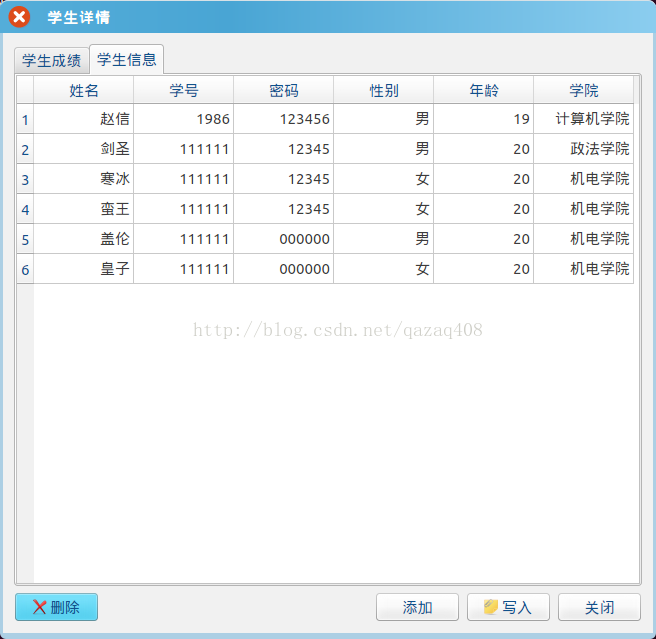Click 盖伦's gender cell 男
Viewport: 656px width, 639px height.
pyautogui.click(x=383, y=239)
